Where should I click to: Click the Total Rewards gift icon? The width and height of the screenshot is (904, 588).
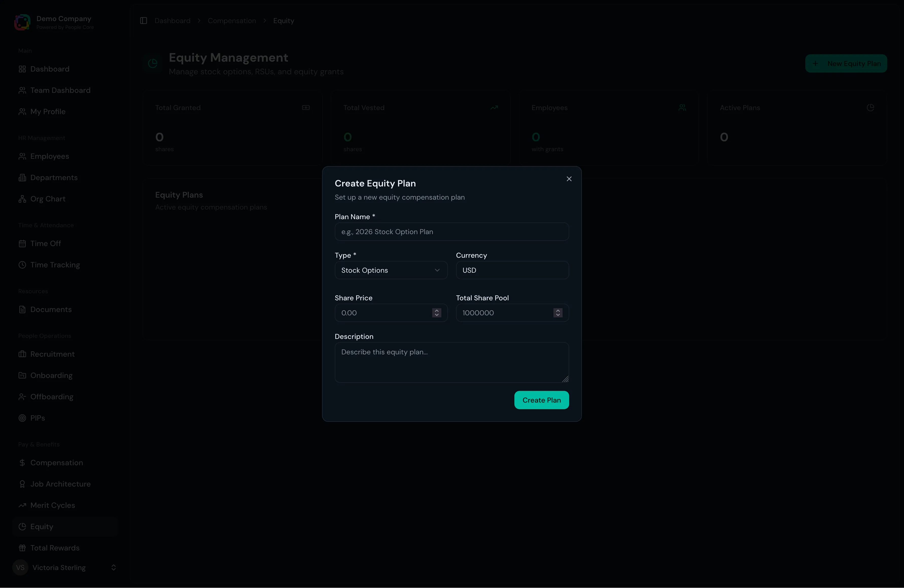click(x=22, y=548)
